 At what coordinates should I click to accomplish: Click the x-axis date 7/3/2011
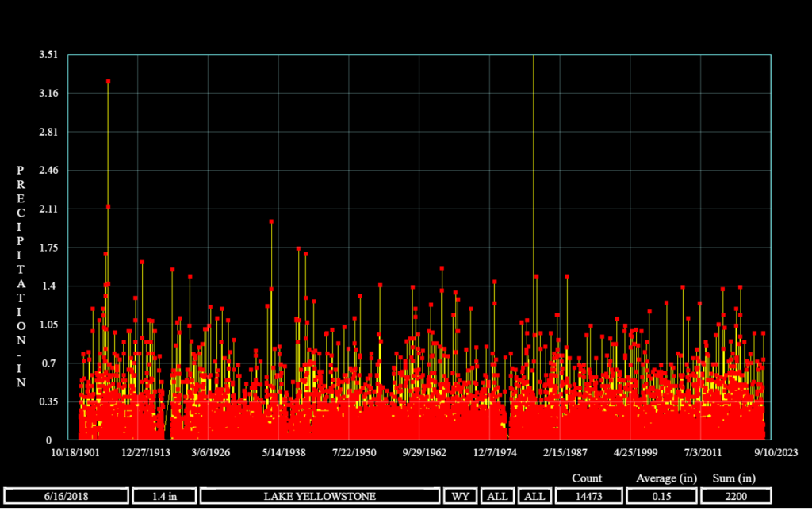pyautogui.click(x=703, y=452)
